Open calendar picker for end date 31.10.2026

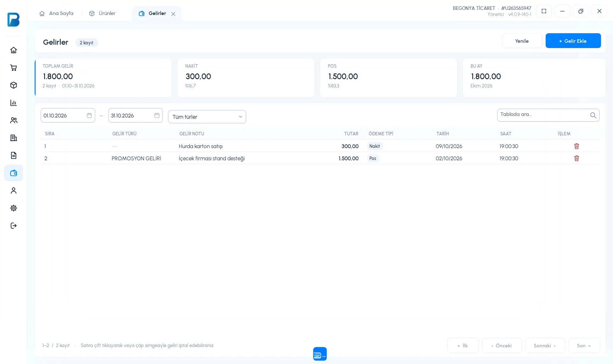(x=157, y=116)
